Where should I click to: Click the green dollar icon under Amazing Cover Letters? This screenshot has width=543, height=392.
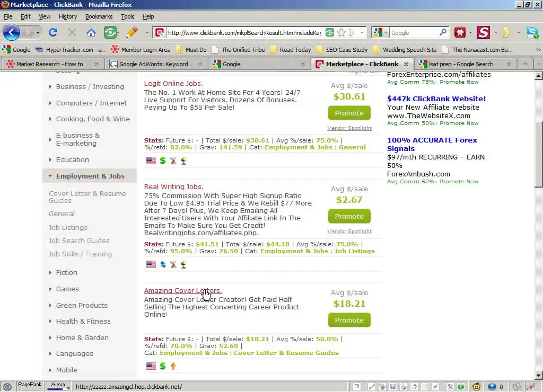(x=163, y=366)
